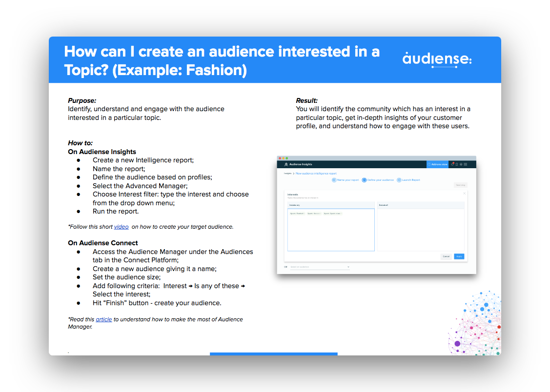The height and width of the screenshot is (392, 550).
Task: Click inside the 'Excludes all' interests field
Action: coord(421,230)
